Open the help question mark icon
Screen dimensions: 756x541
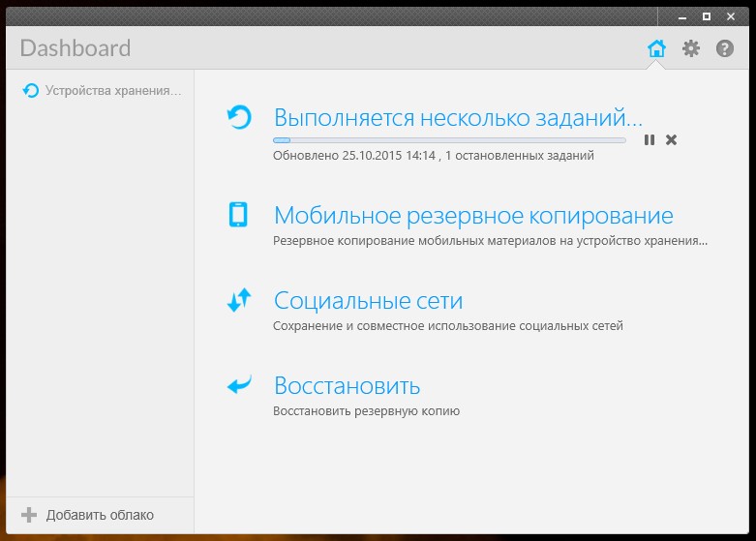[x=725, y=48]
